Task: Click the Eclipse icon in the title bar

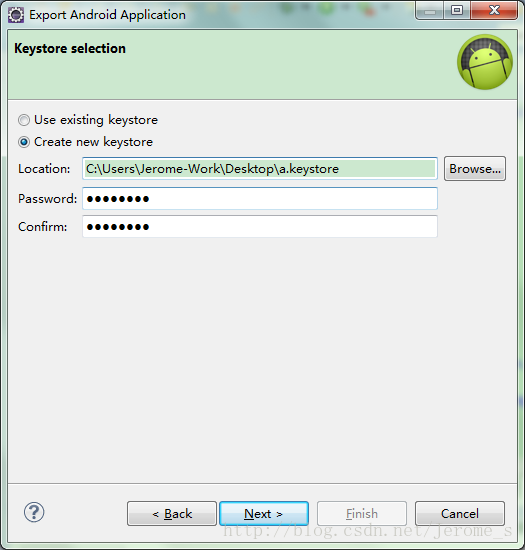Action: pos(16,15)
